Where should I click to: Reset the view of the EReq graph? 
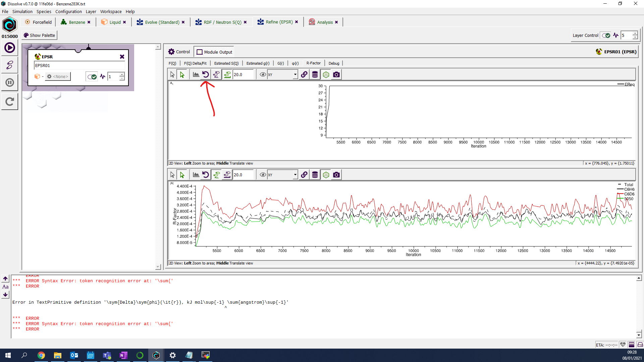[x=206, y=74]
